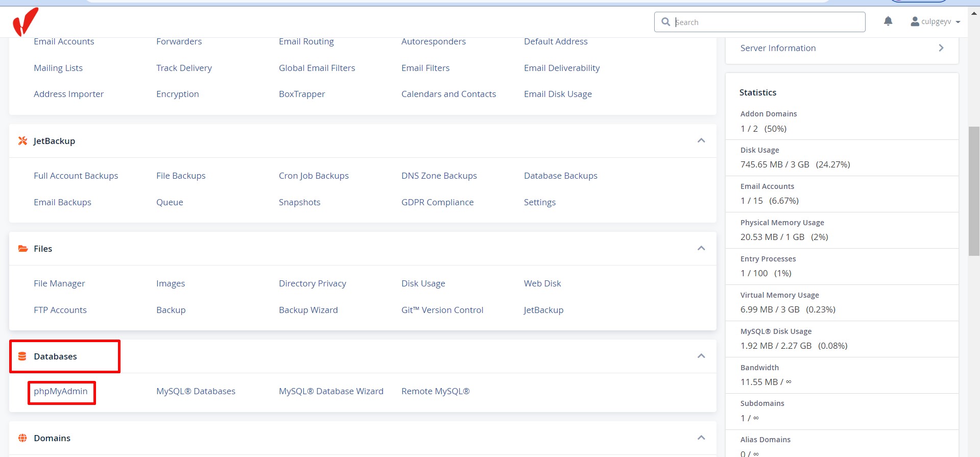Click the Domains globe icon
This screenshot has height=457, width=980.
[22, 438]
